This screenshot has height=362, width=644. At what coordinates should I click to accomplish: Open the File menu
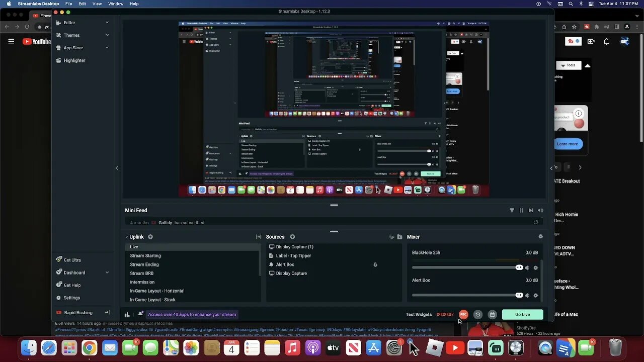tap(68, 4)
